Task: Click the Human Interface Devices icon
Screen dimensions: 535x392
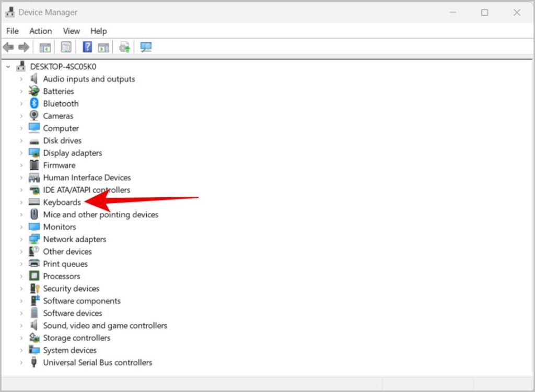Action: [34, 177]
